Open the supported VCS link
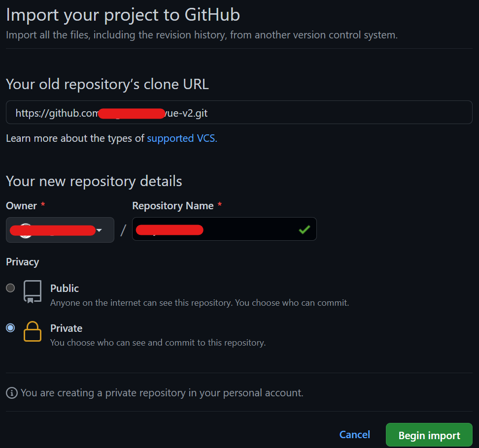This screenshot has height=448, width=479. click(182, 138)
